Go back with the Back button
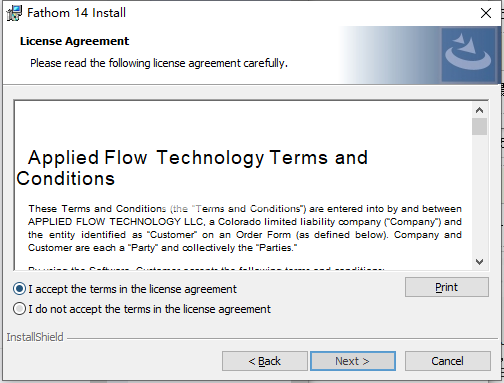The width and height of the screenshot is (504, 383). (265, 361)
